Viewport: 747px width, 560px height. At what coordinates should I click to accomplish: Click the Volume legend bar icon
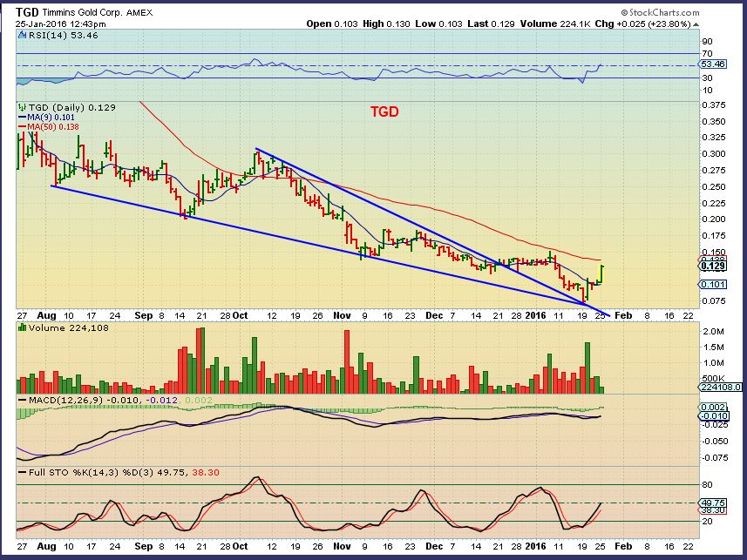[22, 327]
